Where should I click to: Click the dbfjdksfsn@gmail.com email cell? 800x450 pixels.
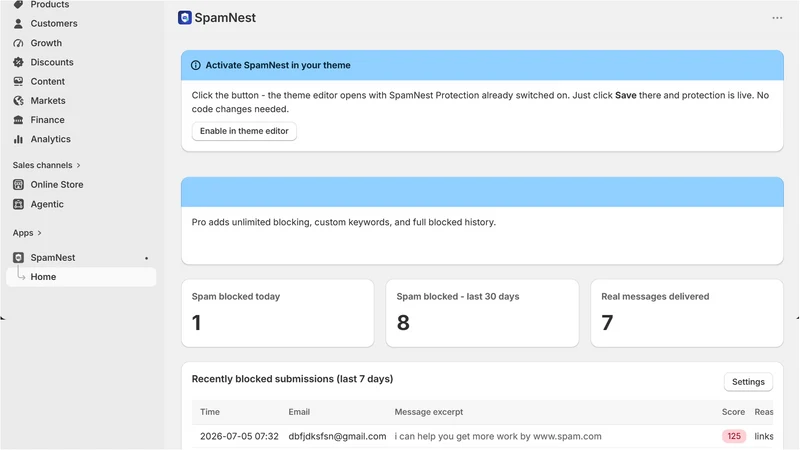click(x=337, y=437)
